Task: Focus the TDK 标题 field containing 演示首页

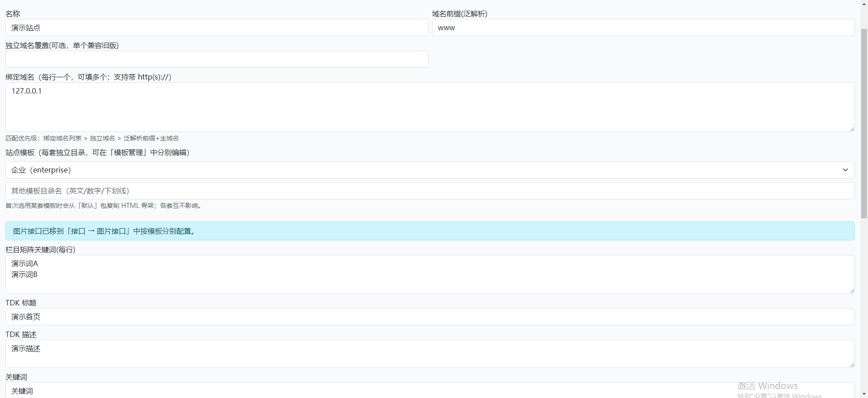Action: pos(429,317)
